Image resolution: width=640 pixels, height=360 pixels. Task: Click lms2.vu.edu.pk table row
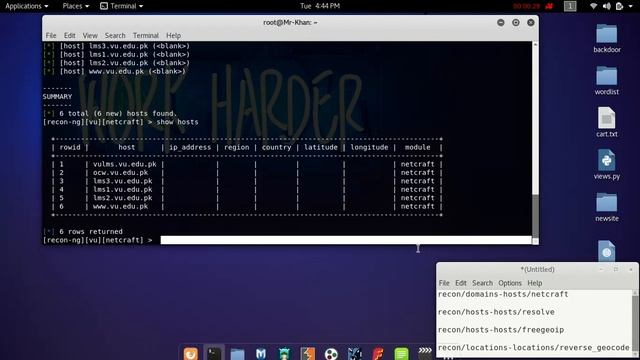(122, 198)
